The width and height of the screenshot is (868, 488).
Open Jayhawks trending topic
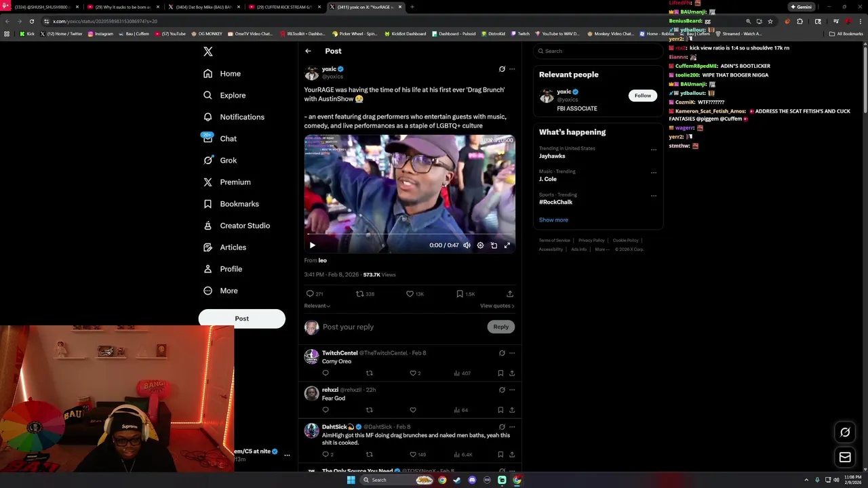[552, 157]
